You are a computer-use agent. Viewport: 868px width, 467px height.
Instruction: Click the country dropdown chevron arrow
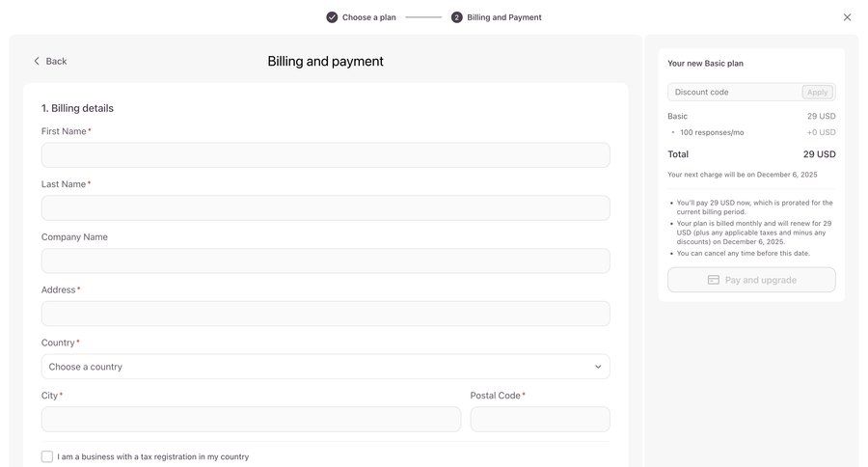coord(598,367)
